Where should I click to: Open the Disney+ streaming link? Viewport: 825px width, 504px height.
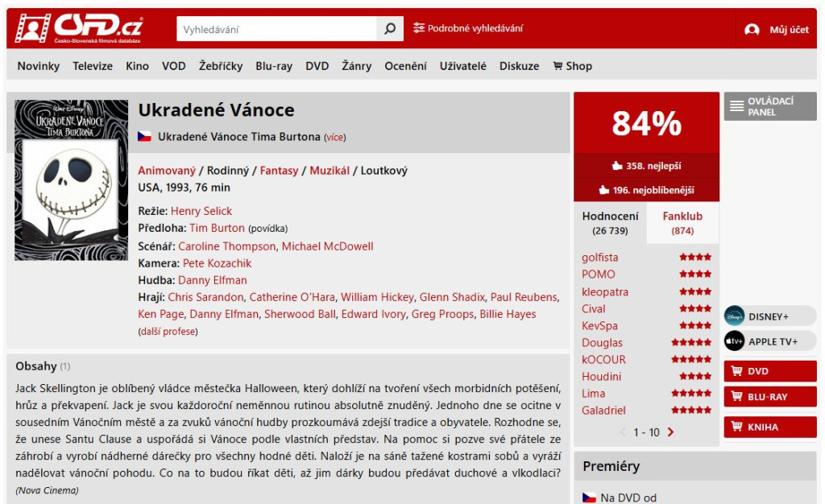[x=770, y=316]
